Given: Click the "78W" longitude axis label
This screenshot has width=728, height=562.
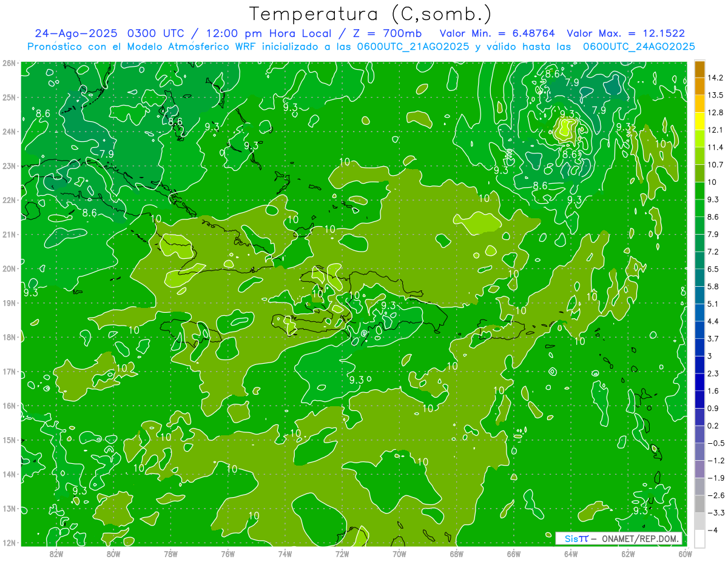Looking at the screenshot, I should tap(170, 553).
